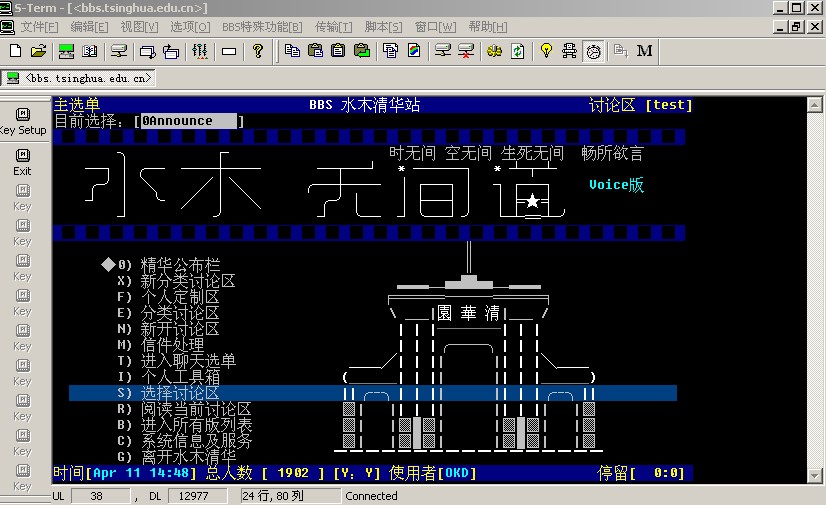Click the session icon left of 文件[F]
This screenshot has height=505, width=826.
click(x=7, y=27)
